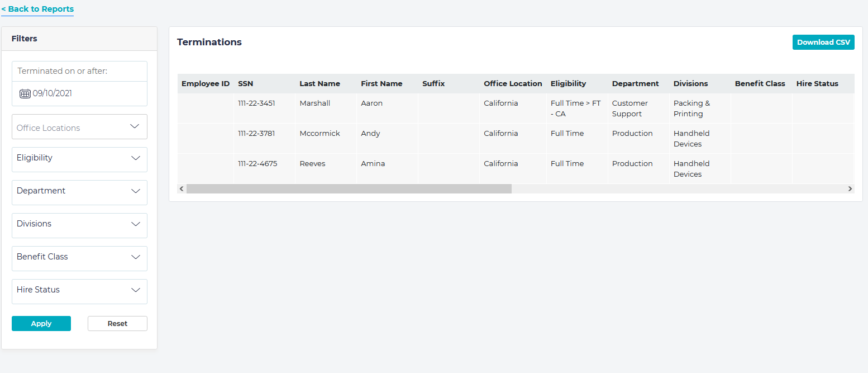Click the Last Name column header
The image size is (868, 373).
(319, 83)
